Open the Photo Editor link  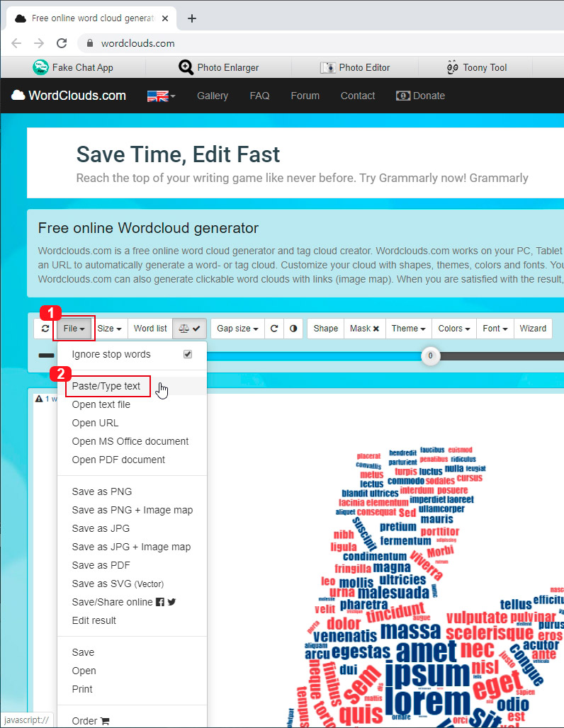355,67
